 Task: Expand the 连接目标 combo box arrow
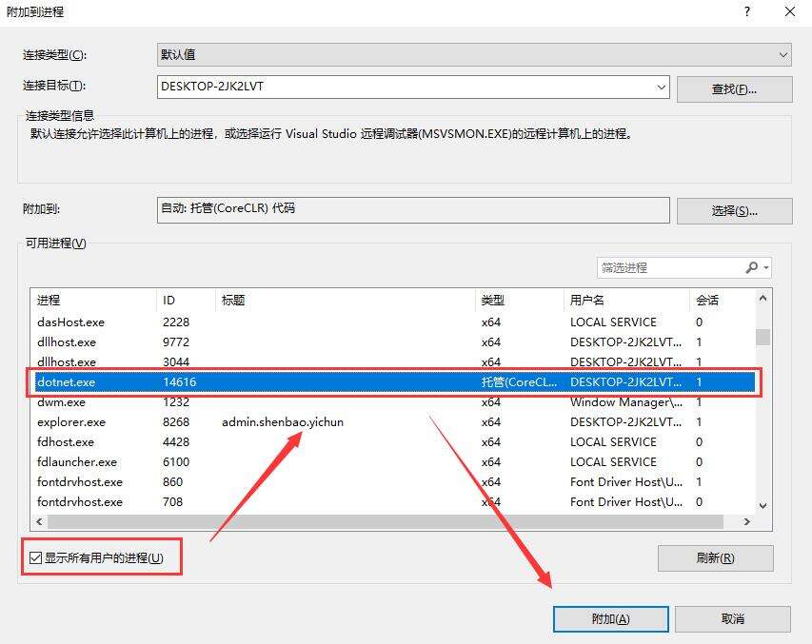point(662,87)
